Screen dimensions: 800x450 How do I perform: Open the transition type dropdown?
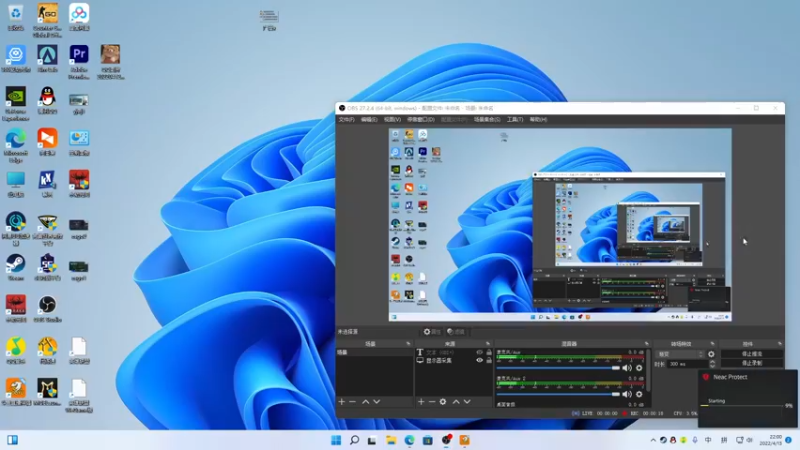pyautogui.click(x=680, y=354)
